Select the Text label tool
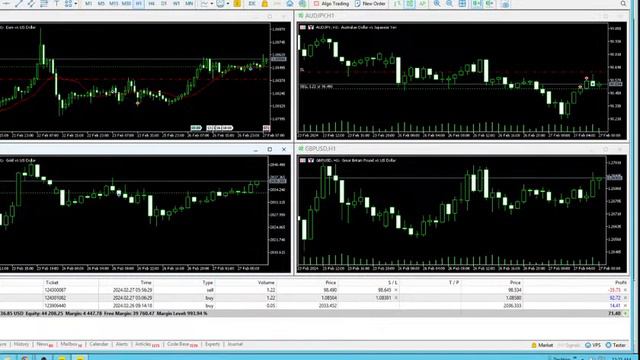640x360 pixels. tap(57, 3)
